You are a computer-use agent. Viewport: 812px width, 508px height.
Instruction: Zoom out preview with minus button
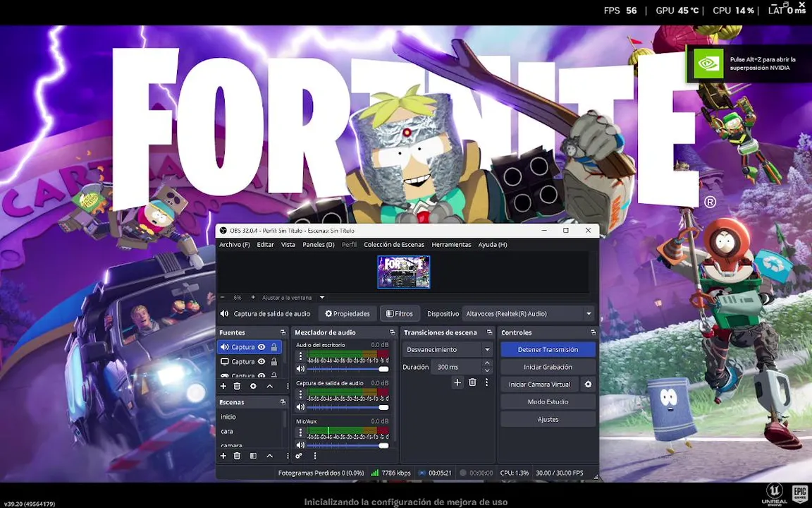(223, 298)
